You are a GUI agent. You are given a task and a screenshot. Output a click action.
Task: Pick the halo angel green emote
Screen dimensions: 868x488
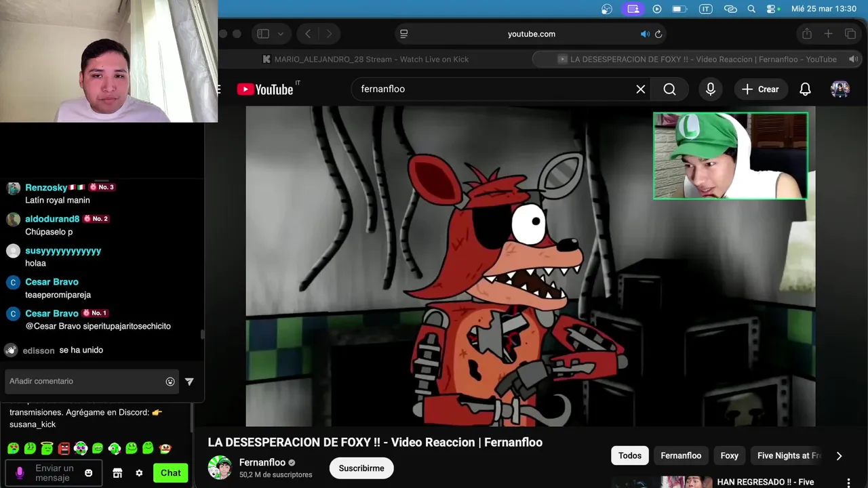coord(47,448)
